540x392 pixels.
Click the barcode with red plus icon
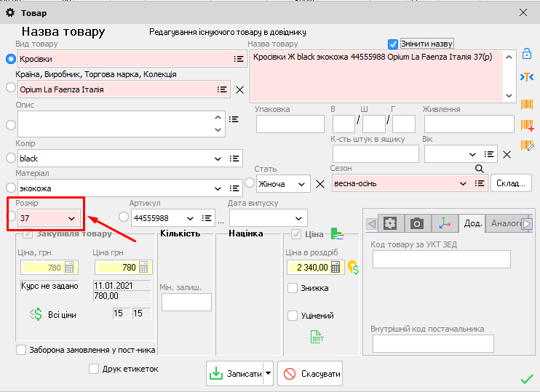(x=527, y=125)
